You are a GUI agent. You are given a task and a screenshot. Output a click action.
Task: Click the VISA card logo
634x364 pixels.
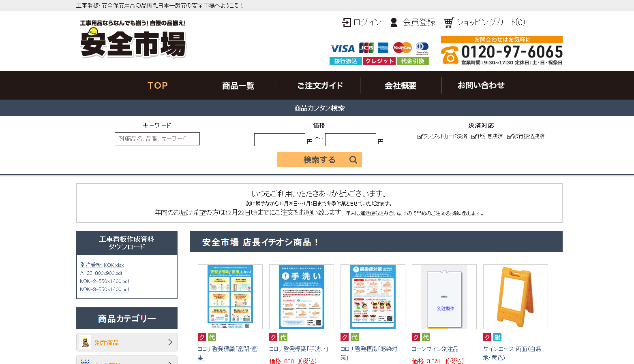pyautogui.click(x=343, y=49)
